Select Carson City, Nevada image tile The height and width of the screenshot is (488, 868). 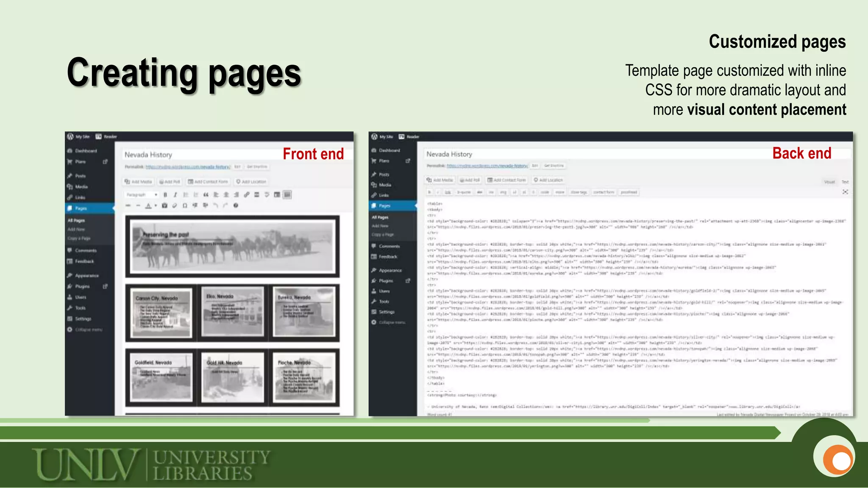pyautogui.click(x=161, y=313)
